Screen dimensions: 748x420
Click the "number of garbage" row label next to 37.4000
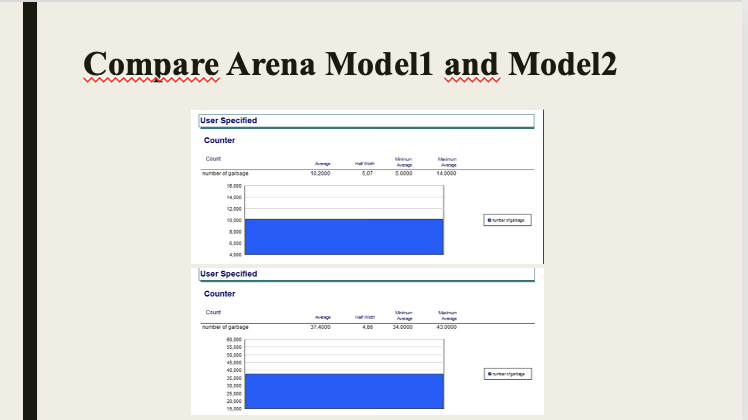pos(225,327)
